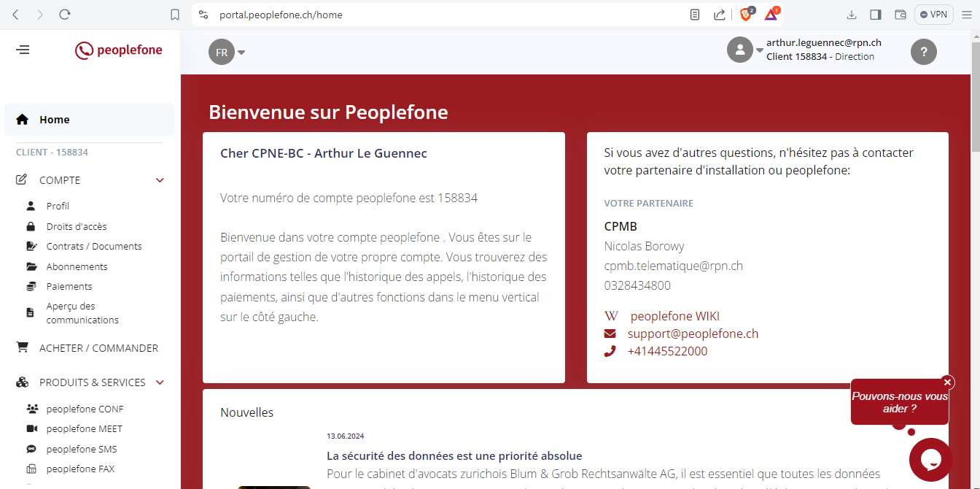This screenshot has height=489, width=980.
Task: Click the question mark help button
Action: [x=924, y=52]
